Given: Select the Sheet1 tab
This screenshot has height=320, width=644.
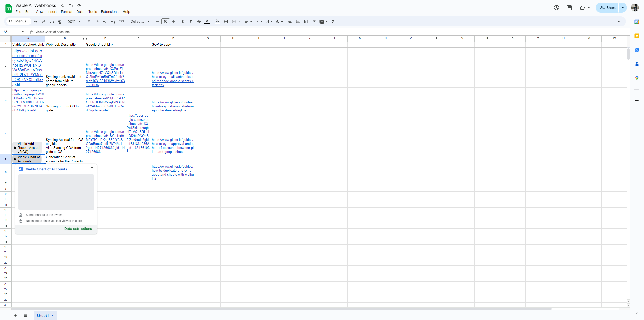Looking at the screenshot, I should click(x=43, y=316).
